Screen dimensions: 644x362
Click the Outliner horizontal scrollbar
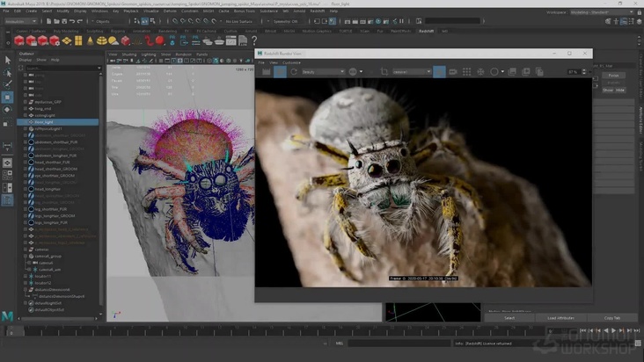(58, 318)
